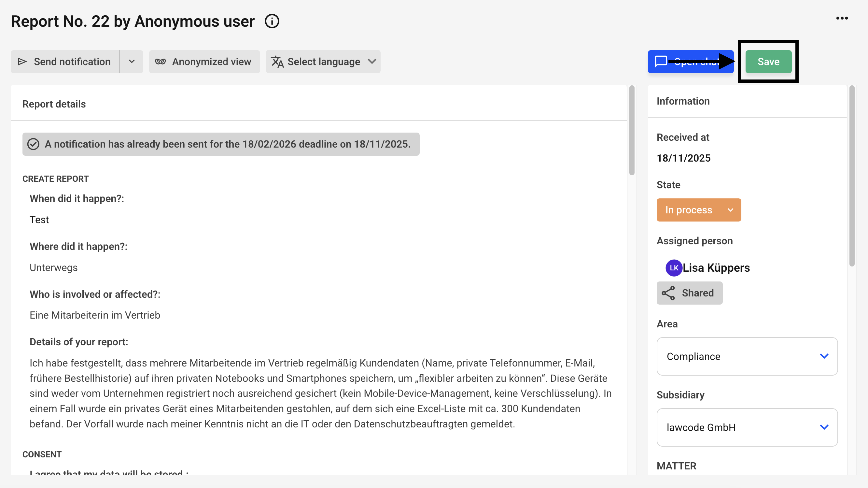Open the Select language dropdown
Image resolution: width=868 pixels, height=488 pixels.
click(x=323, y=62)
